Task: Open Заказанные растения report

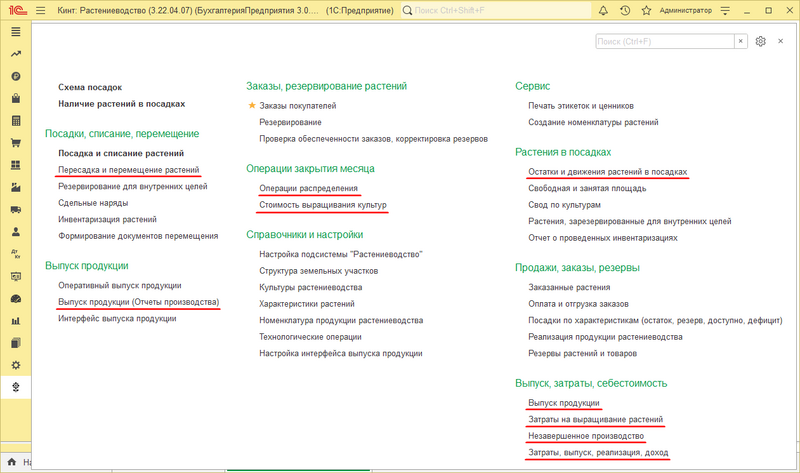Action: pyautogui.click(x=569, y=287)
